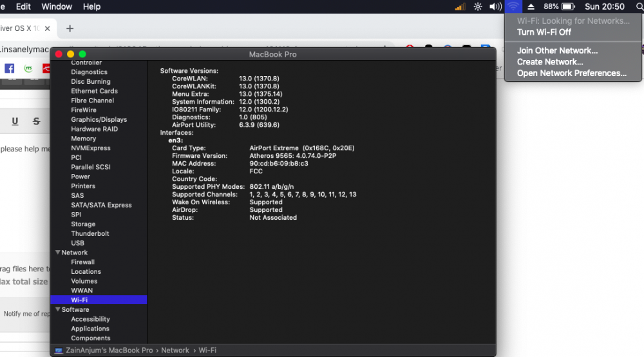Click the MAC Address value 90:cd:b6:09:b8:c3
The height and width of the screenshot is (357, 644).
tap(279, 164)
